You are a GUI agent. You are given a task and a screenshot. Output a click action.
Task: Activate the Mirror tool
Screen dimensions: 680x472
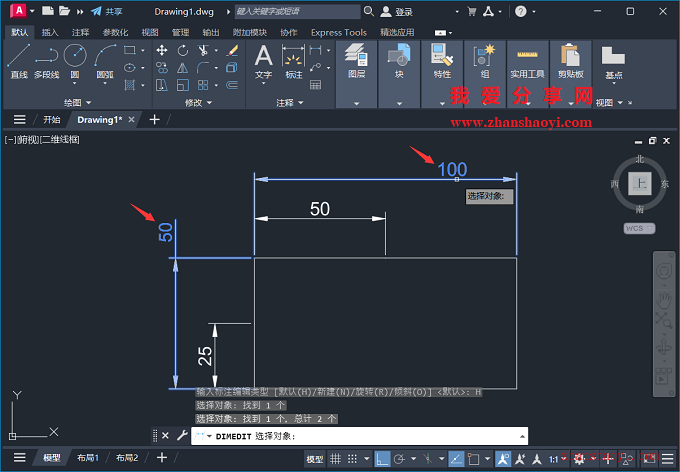(183, 68)
